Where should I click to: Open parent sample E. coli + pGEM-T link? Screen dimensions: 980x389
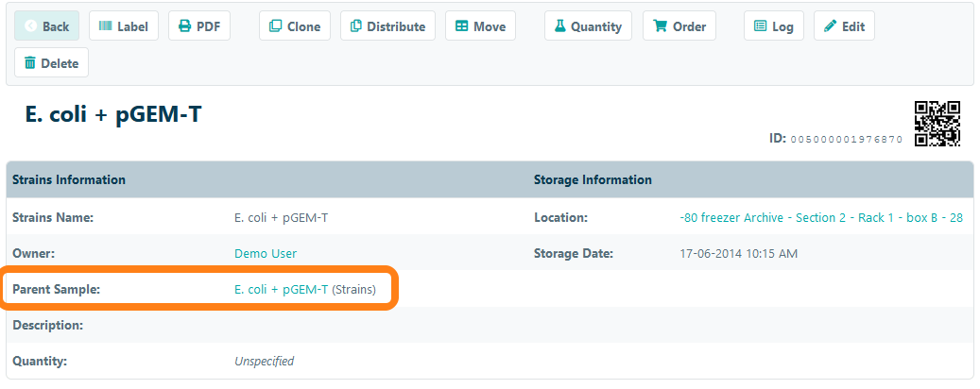[281, 290]
